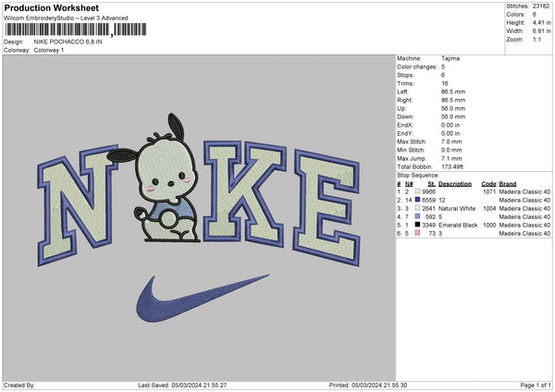This screenshot has height=392, width=555.
Task: Click the 'St.' column header
Action: coord(431,184)
